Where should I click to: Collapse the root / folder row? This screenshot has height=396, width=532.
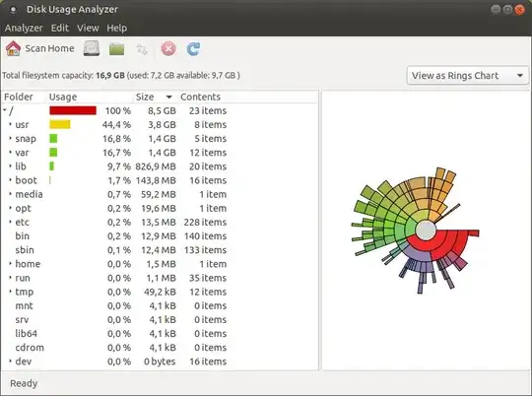4,110
